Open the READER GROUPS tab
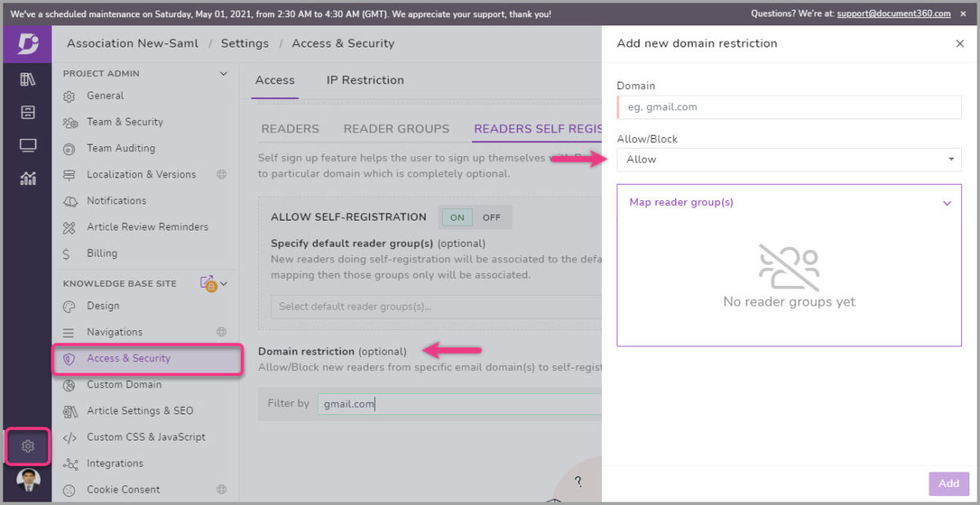Viewport: 980px width, 505px height. [396, 128]
